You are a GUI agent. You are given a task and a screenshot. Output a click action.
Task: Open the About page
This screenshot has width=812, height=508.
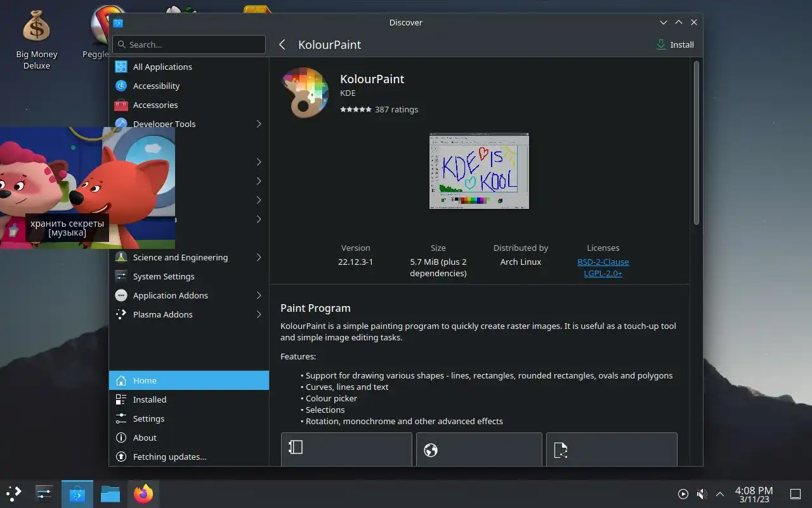189,438
